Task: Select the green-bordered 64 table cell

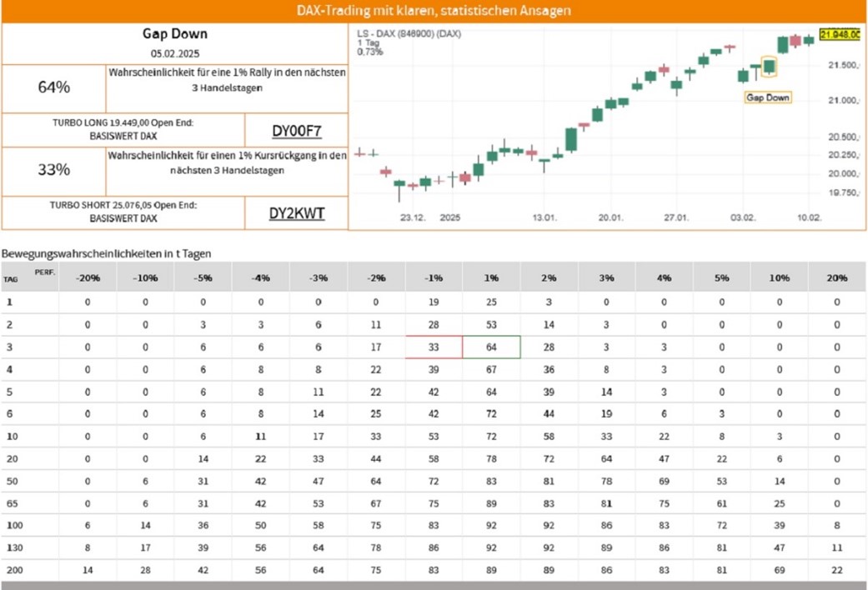Action: (492, 347)
